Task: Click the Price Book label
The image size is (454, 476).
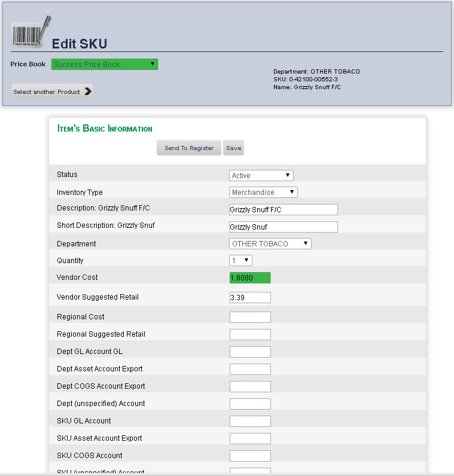Action: 28,64
